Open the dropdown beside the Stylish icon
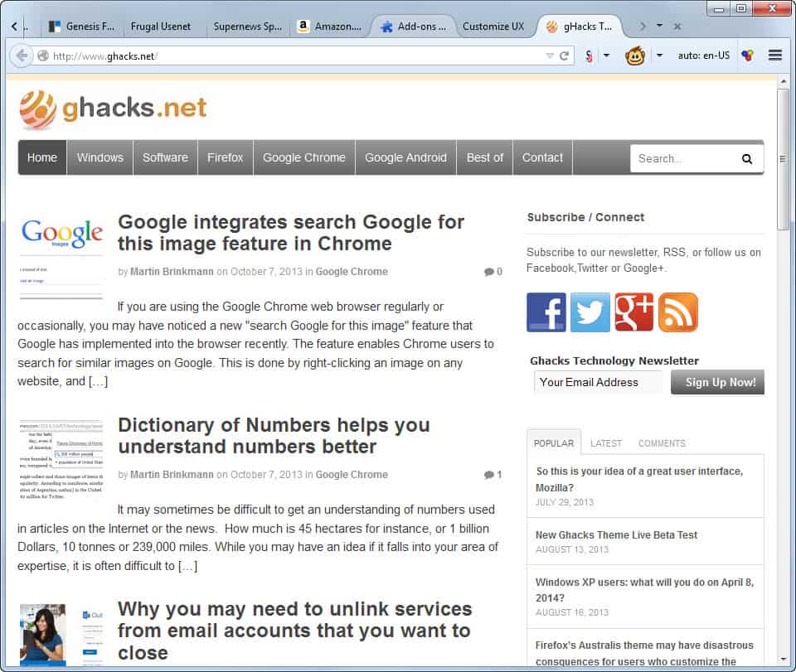This screenshot has width=796, height=672. coord(604,56)
